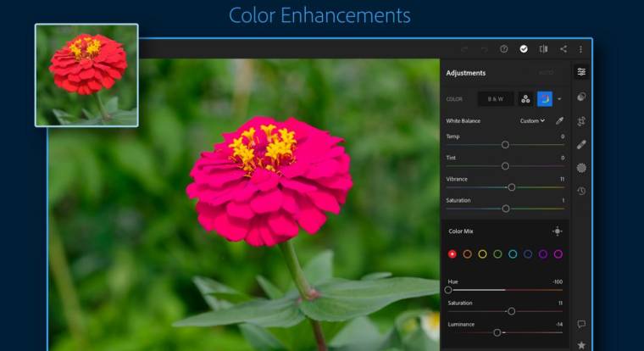Open the Versions history icon
Image resolution: width=644 pixels, height=351 pixels.
pos(581,191)
